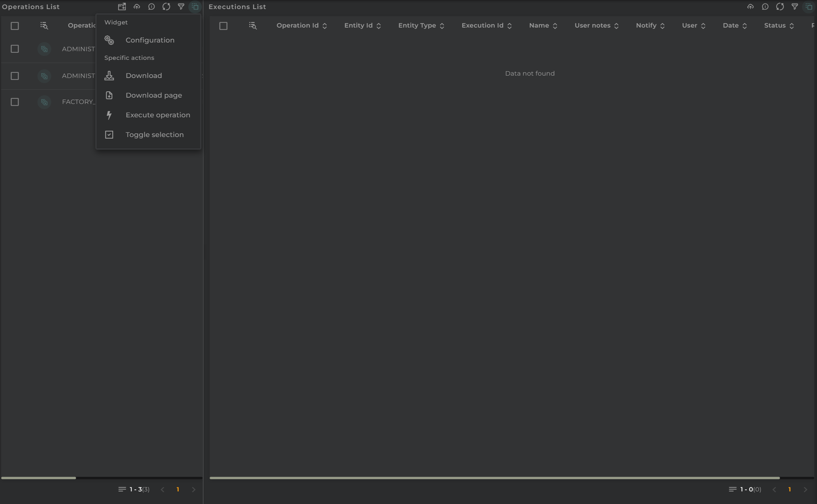
Task: Toggle checkbox next to FACTORY_ row
Action: point(15,102)
